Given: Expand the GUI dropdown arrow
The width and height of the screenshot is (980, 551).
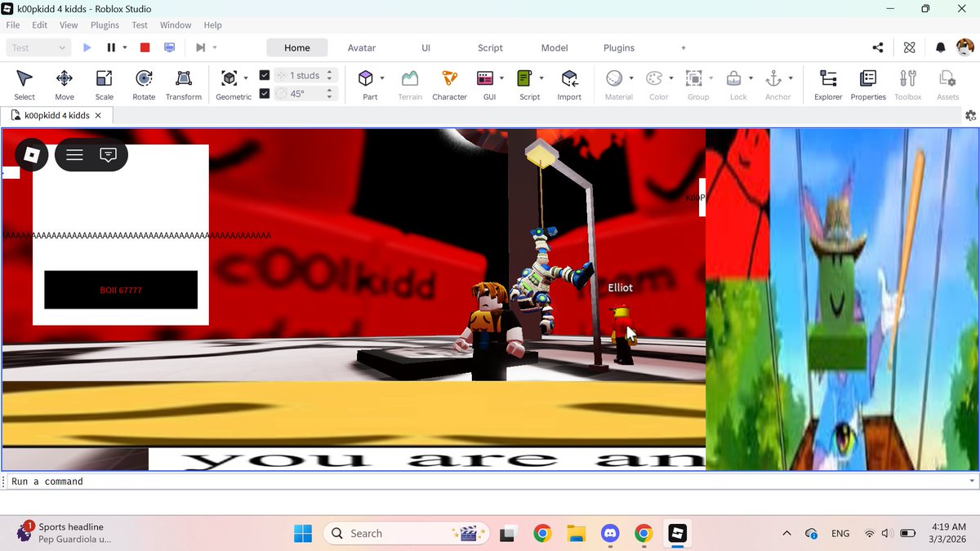Looking at the screenshot, I should (x=501, y=78).
